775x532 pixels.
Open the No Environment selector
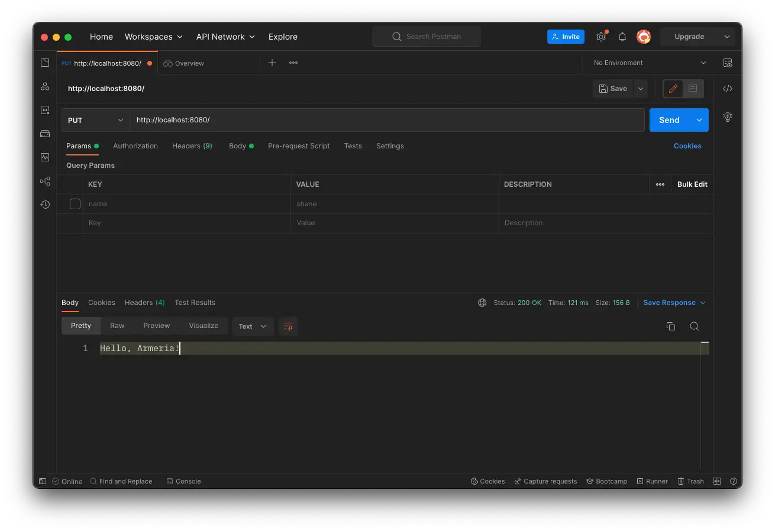point(650,63)
